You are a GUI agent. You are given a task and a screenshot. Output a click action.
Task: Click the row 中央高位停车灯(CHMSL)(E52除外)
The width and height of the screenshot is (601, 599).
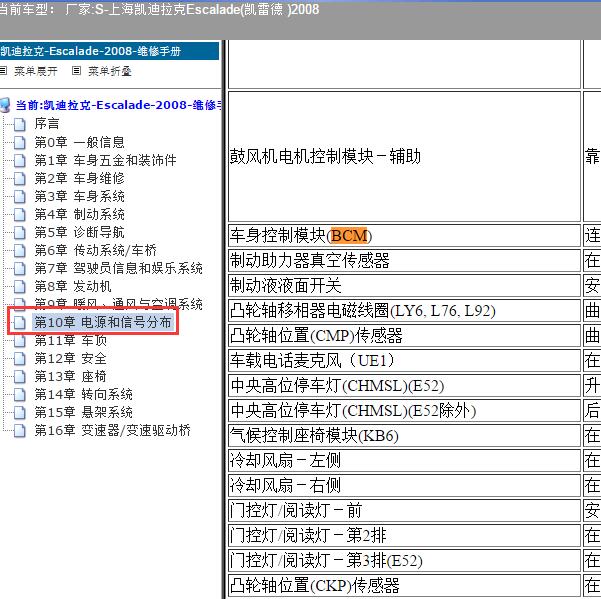coord(404,410)
